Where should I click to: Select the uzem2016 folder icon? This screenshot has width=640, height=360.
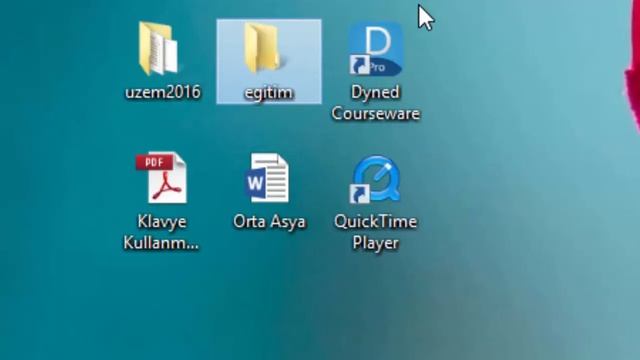(x=159, y=49)
